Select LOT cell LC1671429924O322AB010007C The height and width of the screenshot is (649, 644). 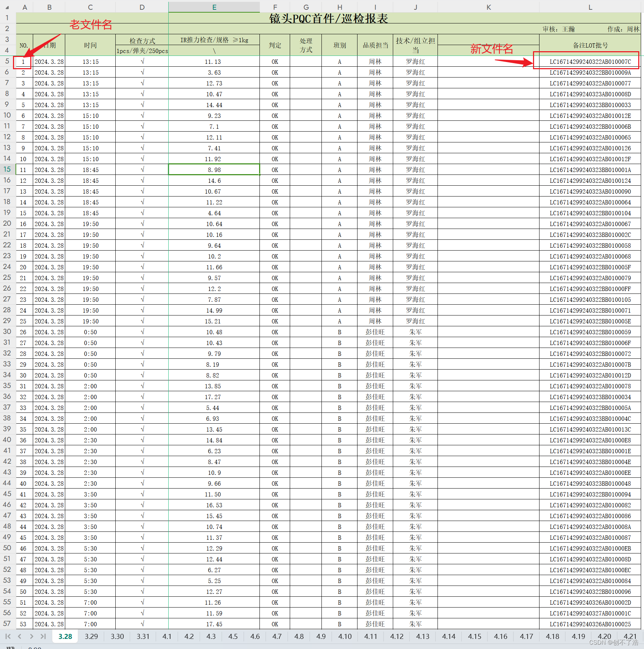590,61
